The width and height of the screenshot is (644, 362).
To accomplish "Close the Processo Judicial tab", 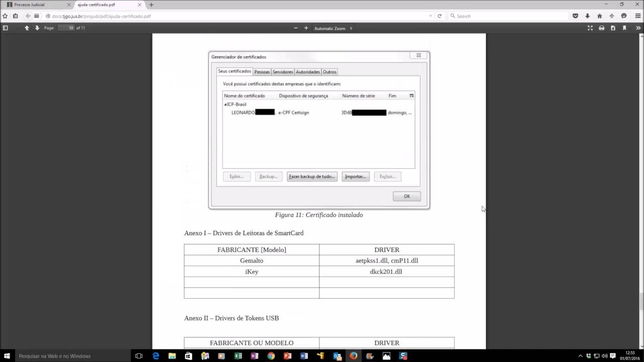I will coord(69,5).
